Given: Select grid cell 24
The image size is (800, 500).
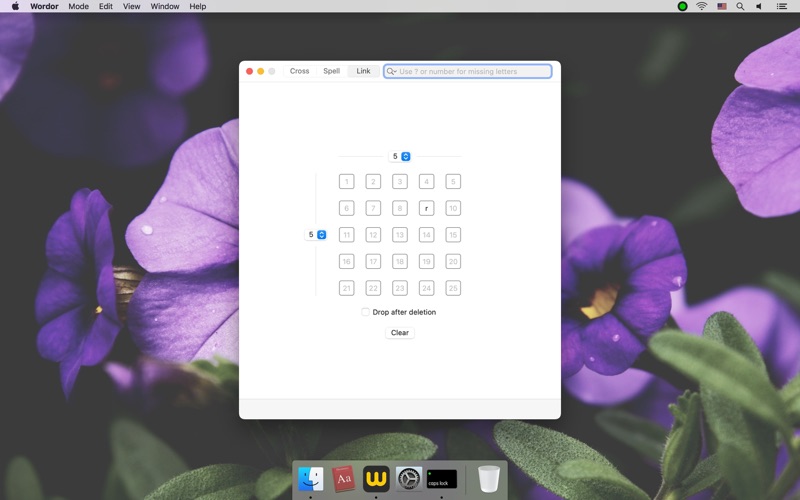Looking at the screenshot, I should pos(427,288).
